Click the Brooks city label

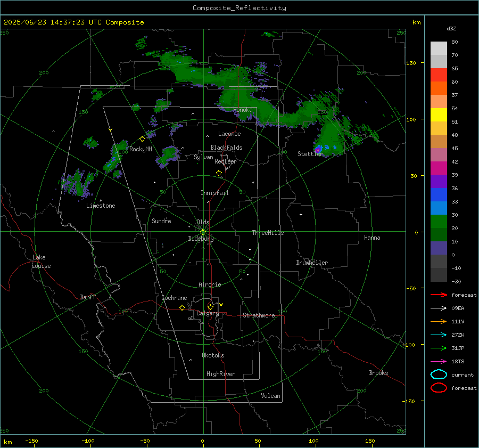378,373
